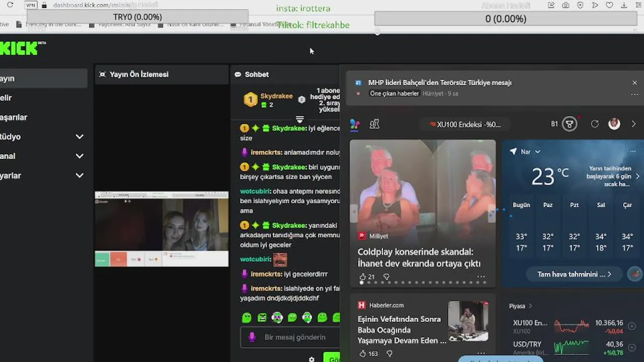Open Piyasa market section chevron

[530, 306]
